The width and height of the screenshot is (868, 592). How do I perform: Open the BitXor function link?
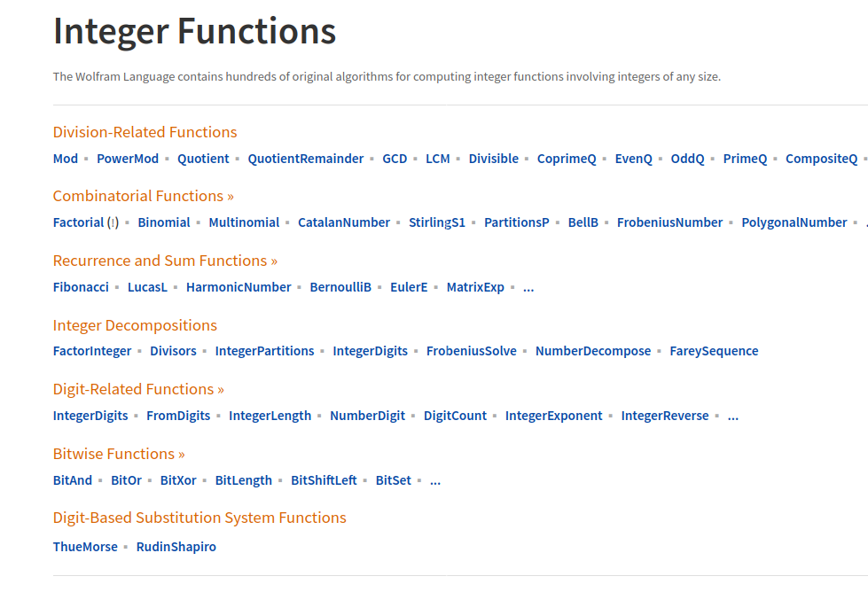pos(178,480)
